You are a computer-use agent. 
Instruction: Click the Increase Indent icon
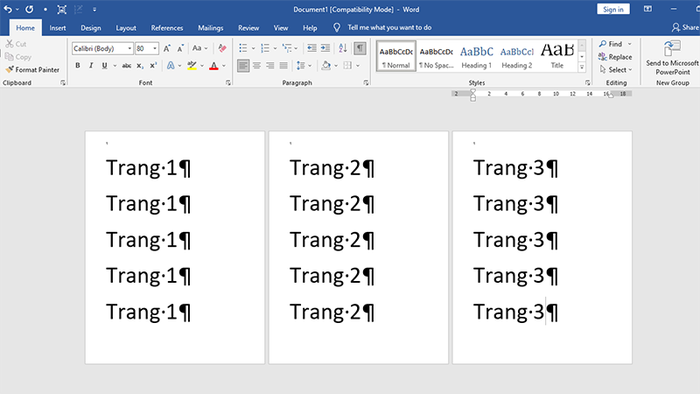(x=325, y=48)
